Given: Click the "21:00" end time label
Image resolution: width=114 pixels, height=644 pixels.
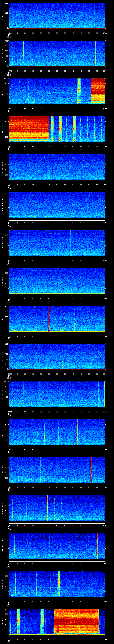Looking at the screenshot, I should (x=105, y=185).
